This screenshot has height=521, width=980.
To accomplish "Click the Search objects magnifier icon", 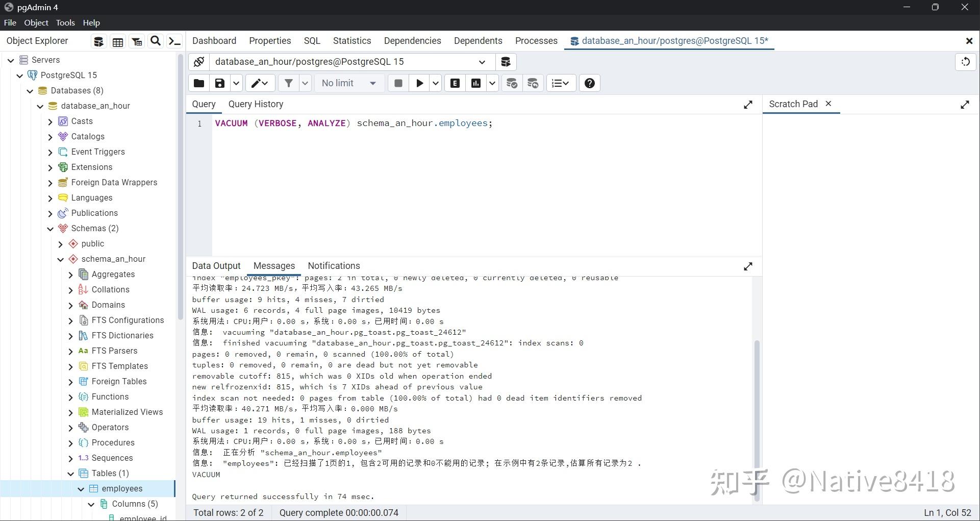I will [x=156, y=41].
